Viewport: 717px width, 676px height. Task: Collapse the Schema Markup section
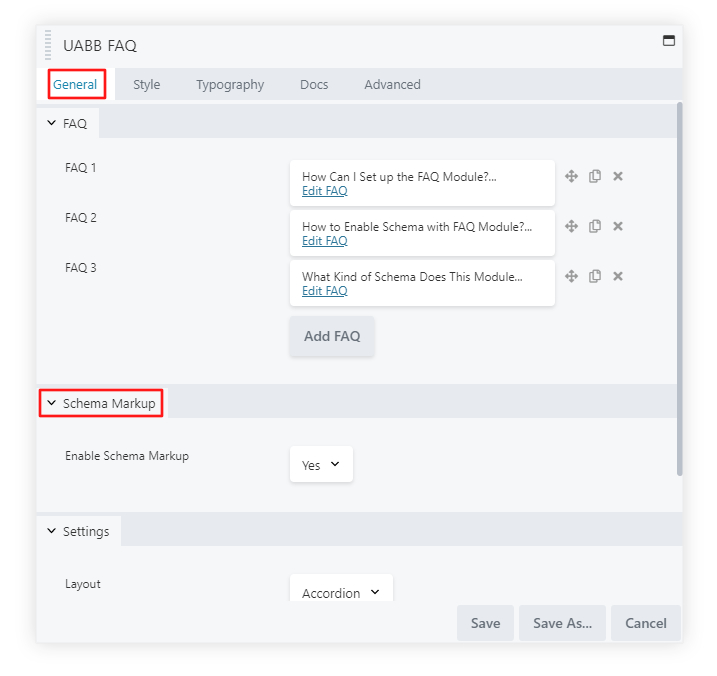point(100,404)
